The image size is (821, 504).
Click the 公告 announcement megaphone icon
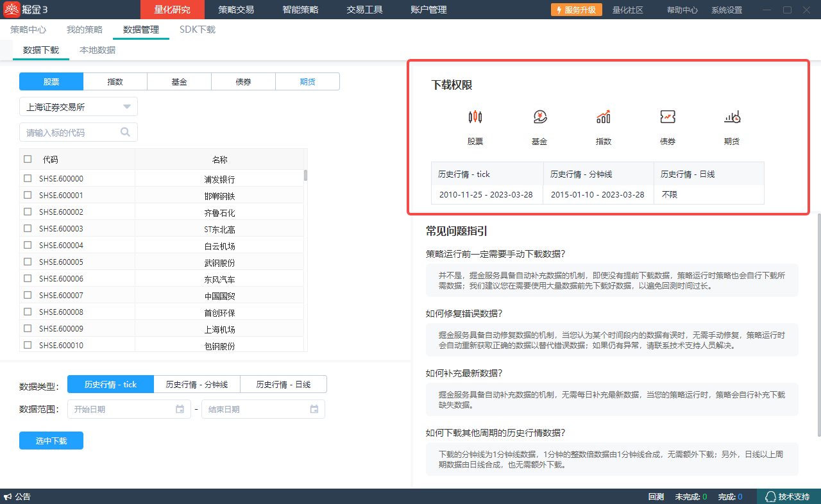tap(8, 497)
